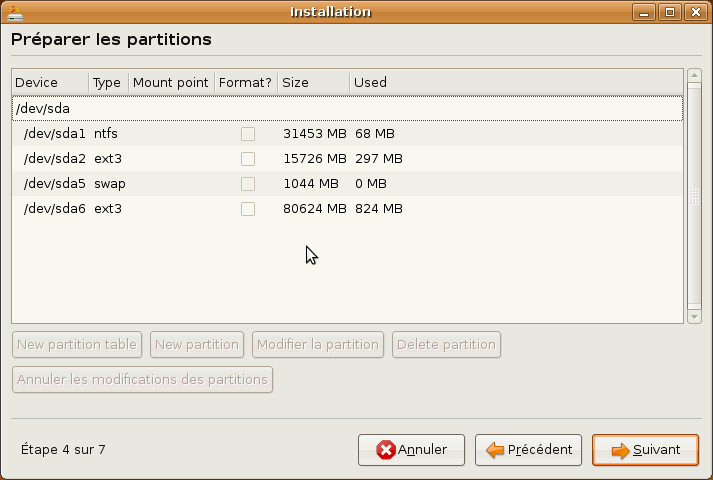713x480 pixels.
Task: Click the scrollbar down arrow
Action: click(694, 316)
